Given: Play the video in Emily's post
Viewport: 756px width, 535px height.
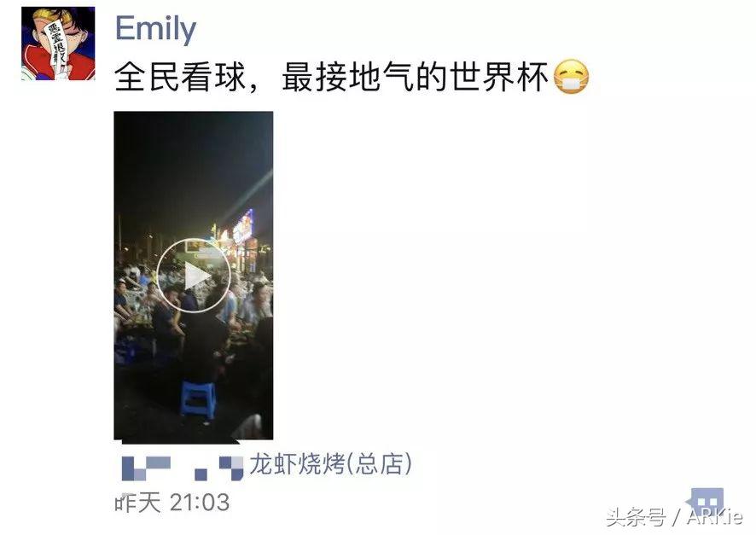Looking at the screenshot, I should (194, 276).
